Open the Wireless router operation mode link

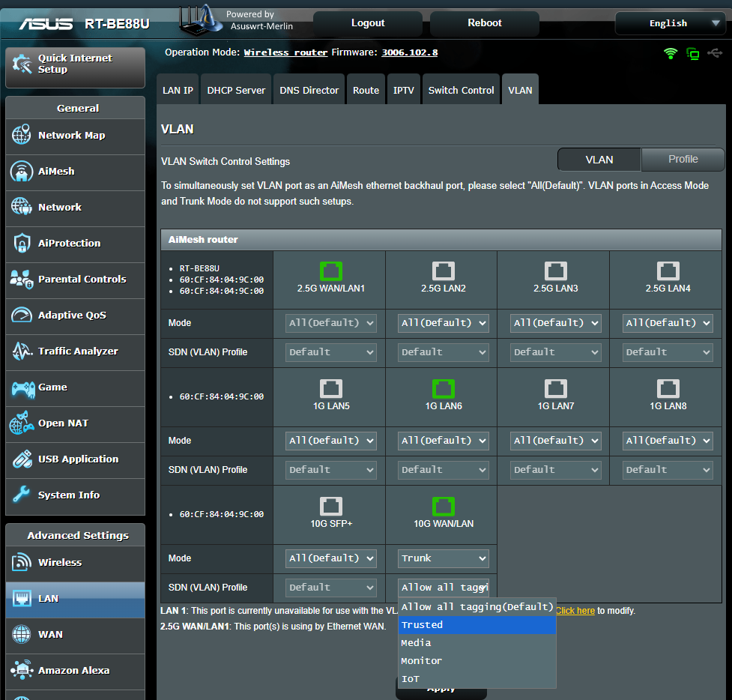(x=285, y=52)
